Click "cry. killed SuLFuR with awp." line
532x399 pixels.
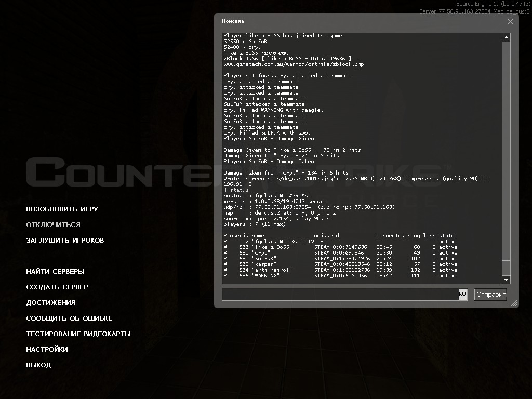(267, 132)
